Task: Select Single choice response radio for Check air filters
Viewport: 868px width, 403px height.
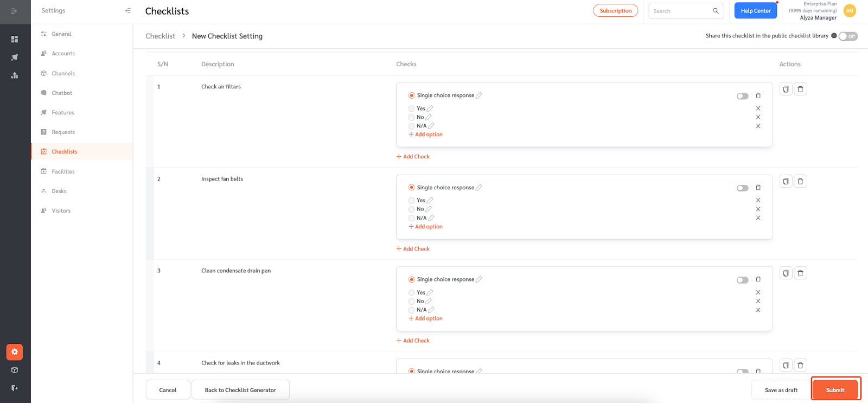Action: (412, 95)
